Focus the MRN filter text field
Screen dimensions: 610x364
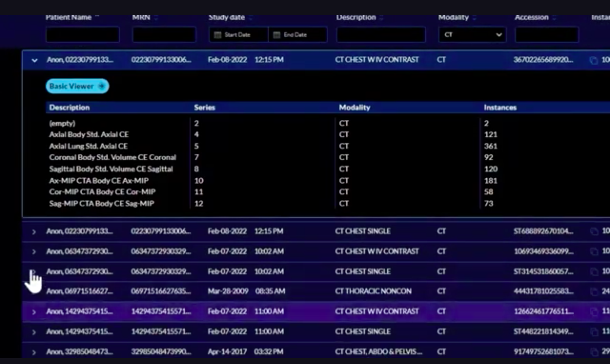click(164, 35)
